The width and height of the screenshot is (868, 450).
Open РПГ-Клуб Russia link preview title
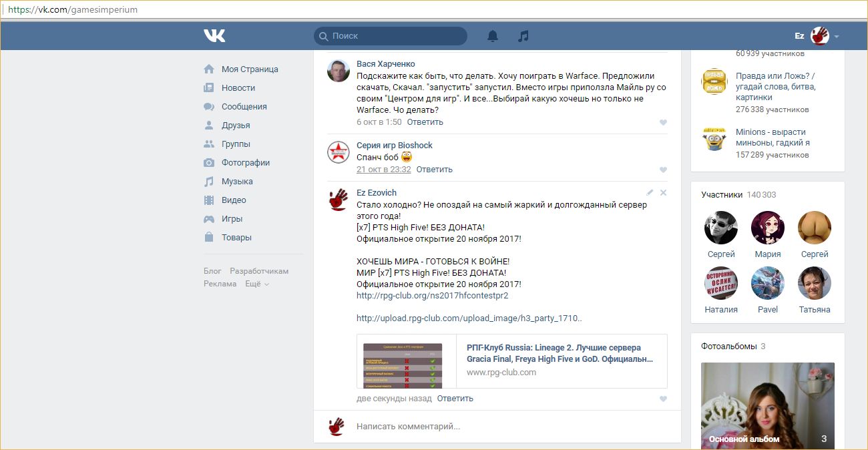click(x=560, y=353)
